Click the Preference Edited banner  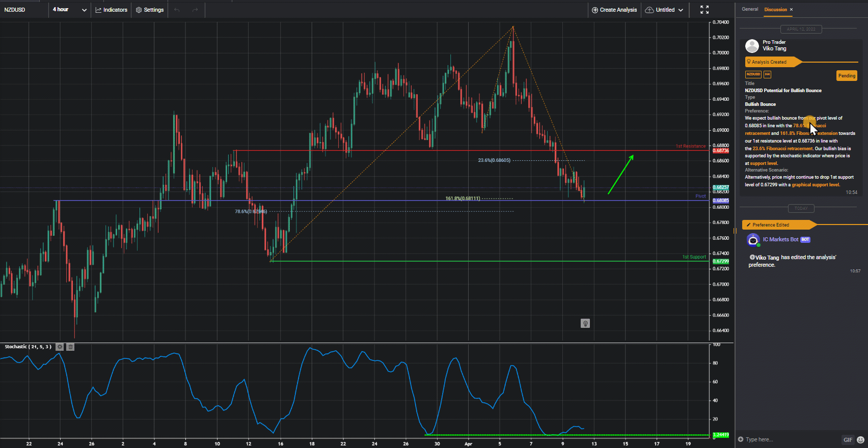pos(779,225)
